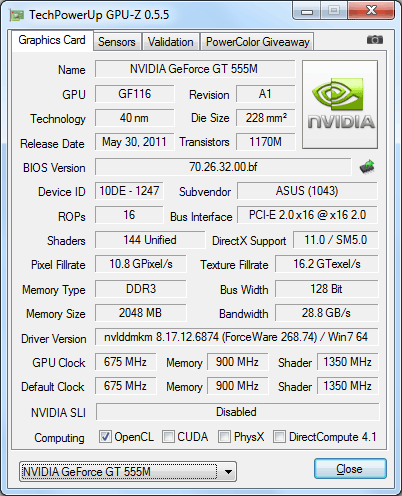Viewport: 402px width, 496px height.
Task: Click the BIOS save chip icon
Action: tap(367, 167)
